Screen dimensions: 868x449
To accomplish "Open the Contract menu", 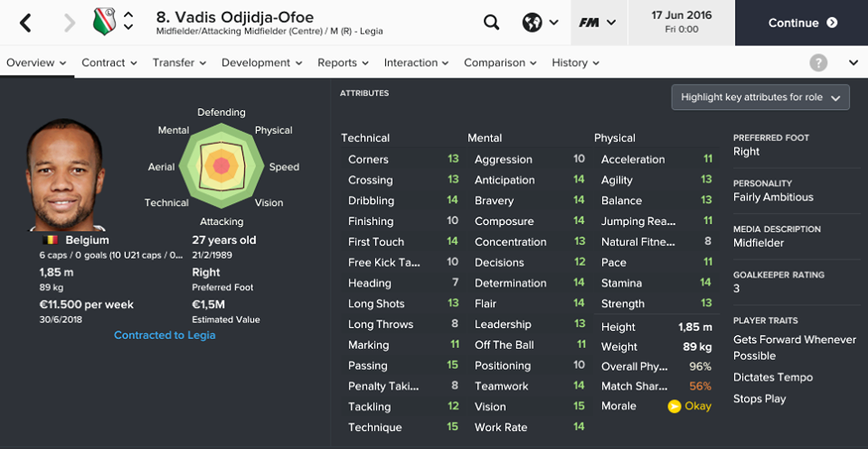I will (x=109, y=62).
